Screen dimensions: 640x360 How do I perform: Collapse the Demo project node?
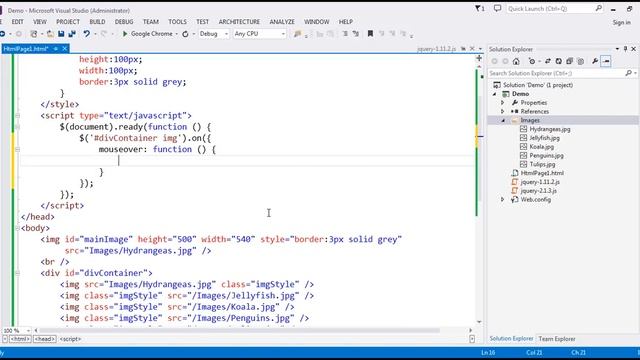(495, 94)
